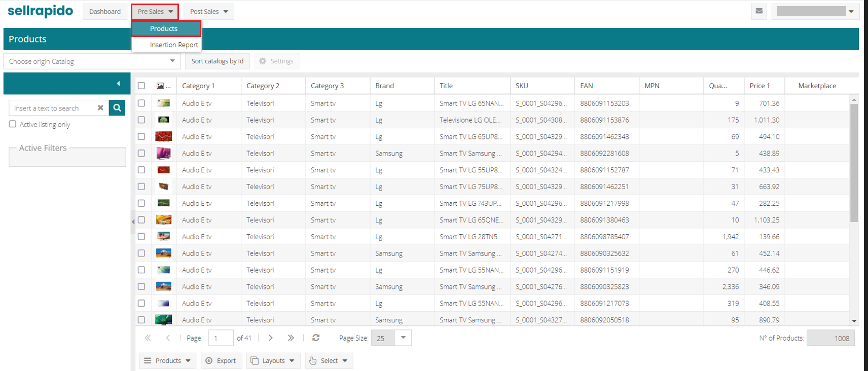Viewport: 868px width, 371px height.
Task: Click the grid scroll-down arrow
Action: point(854,321)
